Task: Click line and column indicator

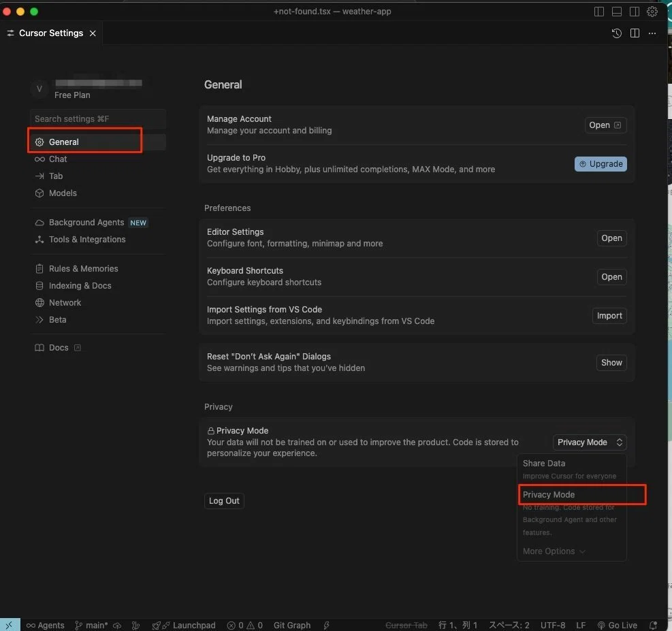Action: click(x=458, y=625)
